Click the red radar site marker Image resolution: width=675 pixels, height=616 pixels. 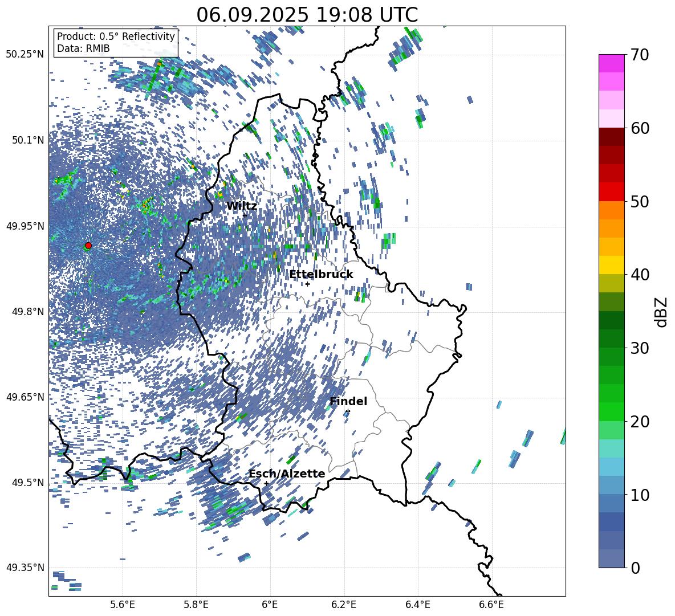pyautogui.click(x=88, y=245)
